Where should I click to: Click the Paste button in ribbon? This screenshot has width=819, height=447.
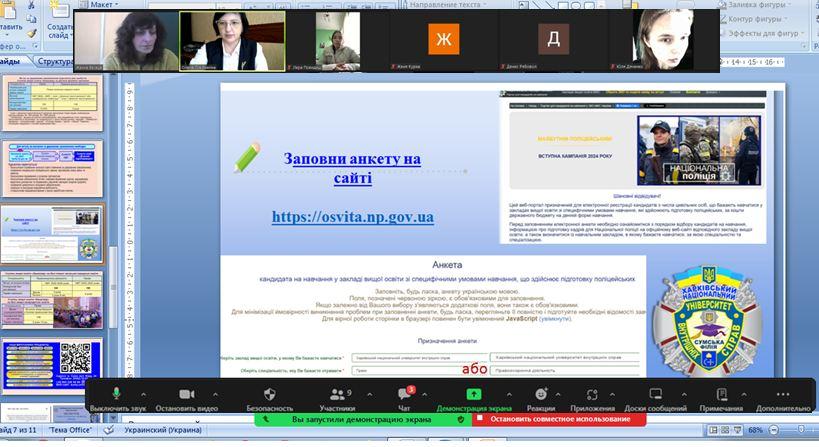(9, 21)
